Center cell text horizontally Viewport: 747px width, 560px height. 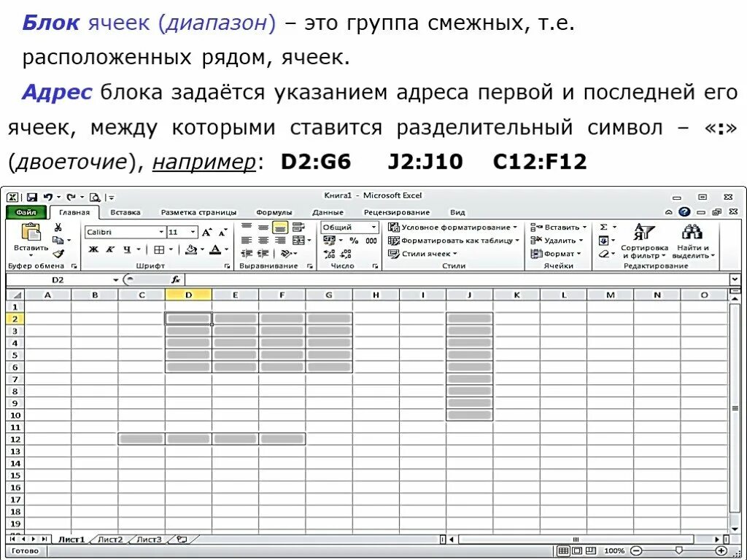pyautogui.click(x=263, y=241)
